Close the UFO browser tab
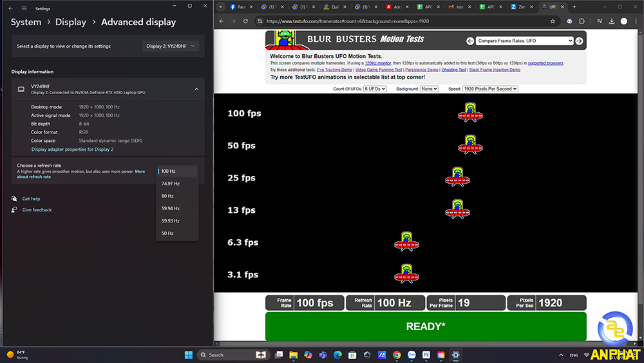This screenshot has width=644, height=363. point(563,6)
